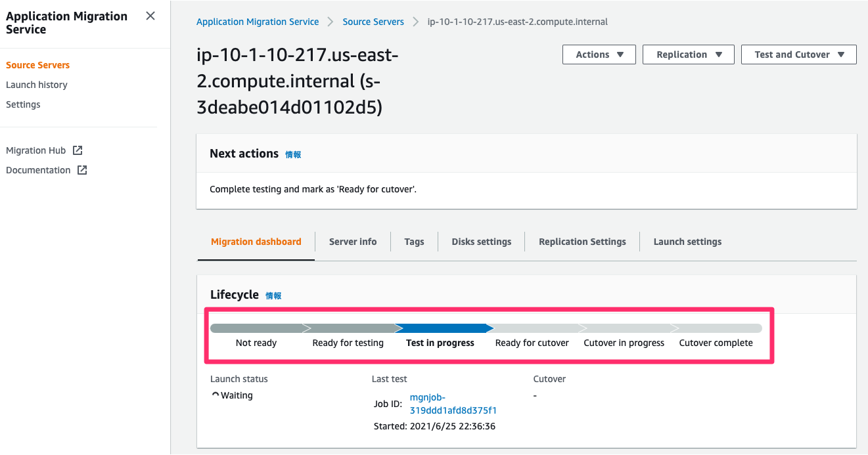Screen dimensions: 868x455
Task: Click the Job ID label
Action: [x=388, y=404]
